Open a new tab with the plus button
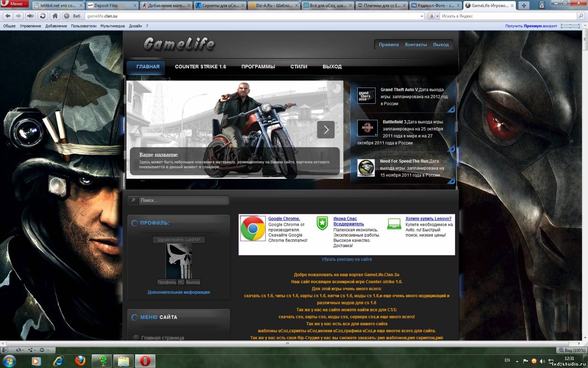The image size is (588, 368). coord(524,5)
